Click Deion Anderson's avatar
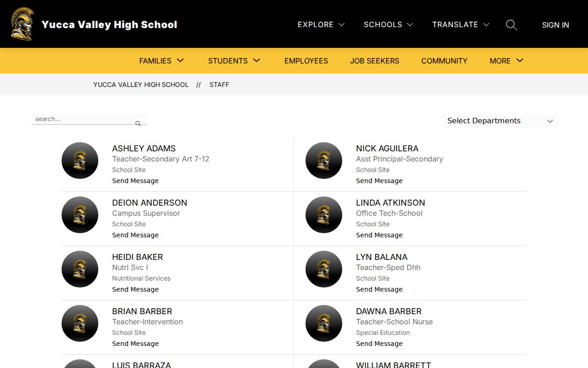588x368 pixels. click(80, 215)
